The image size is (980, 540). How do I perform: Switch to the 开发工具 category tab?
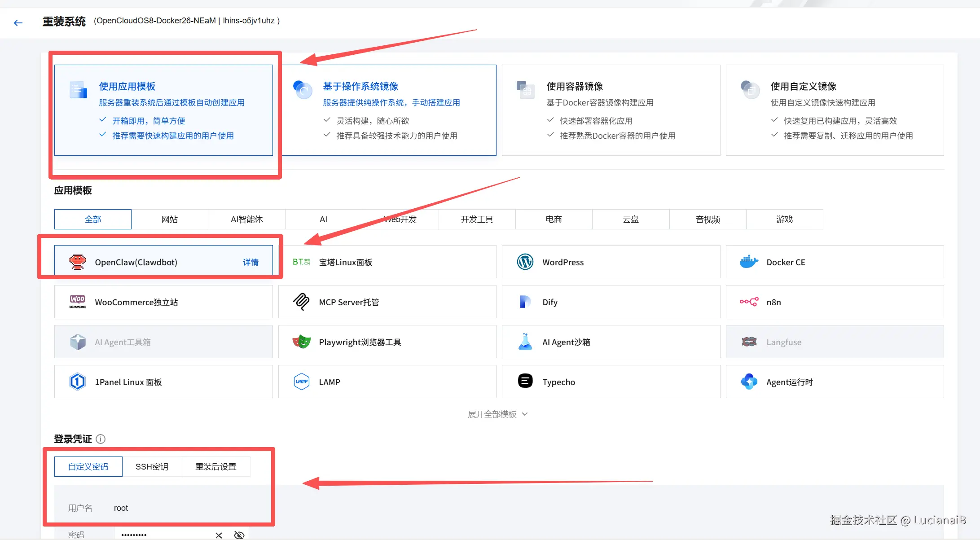click(477, 219)
